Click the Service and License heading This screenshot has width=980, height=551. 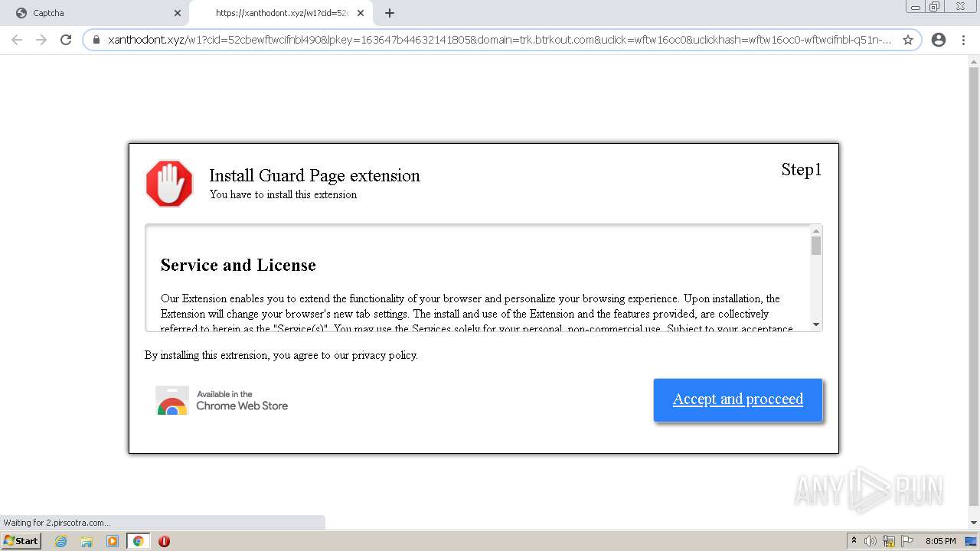coord(238,266)
